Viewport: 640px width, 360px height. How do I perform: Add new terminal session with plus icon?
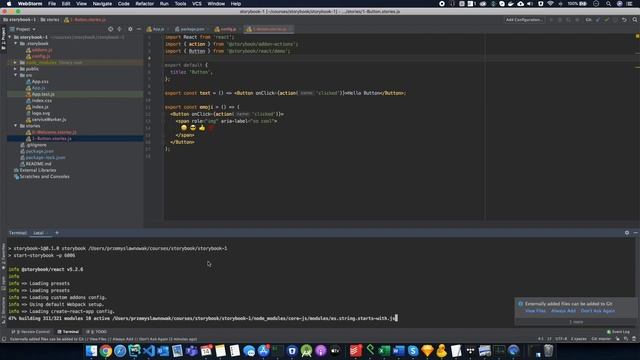pyautogui.click(x=57, y=233)
